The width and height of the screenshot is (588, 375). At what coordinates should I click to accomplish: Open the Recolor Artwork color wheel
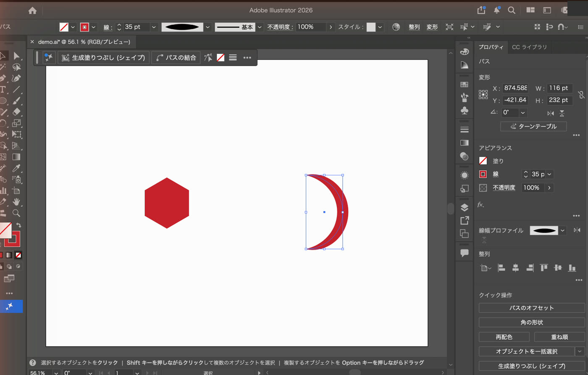pos(396,27)
